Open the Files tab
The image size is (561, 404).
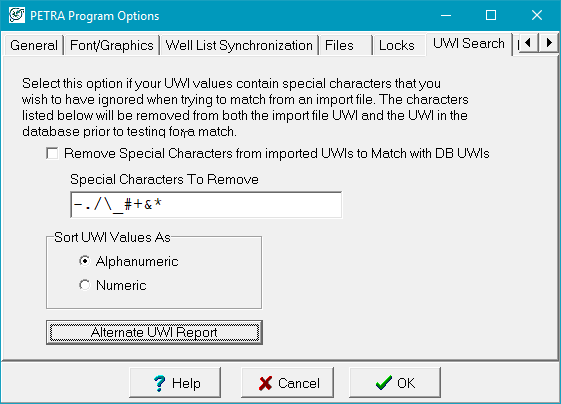(x=346, y=45)
